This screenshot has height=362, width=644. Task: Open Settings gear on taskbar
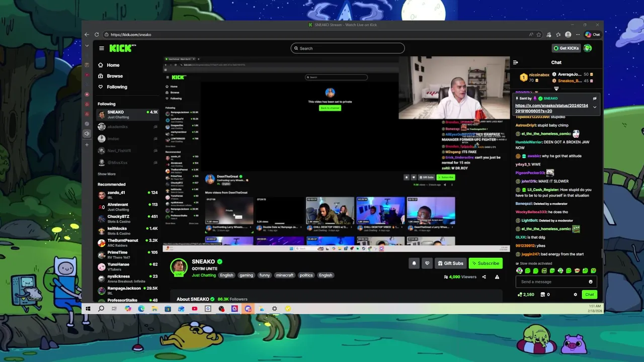[274, 309]
